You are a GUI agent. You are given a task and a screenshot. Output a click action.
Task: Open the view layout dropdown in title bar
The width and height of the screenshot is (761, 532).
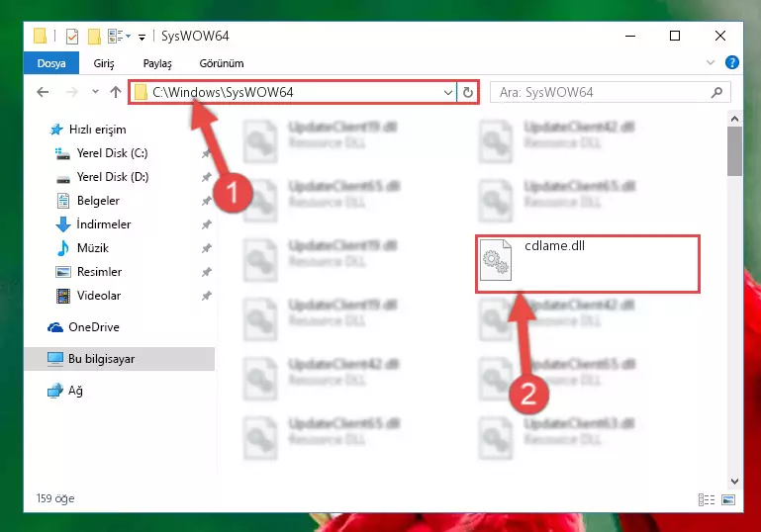(128, 36)
